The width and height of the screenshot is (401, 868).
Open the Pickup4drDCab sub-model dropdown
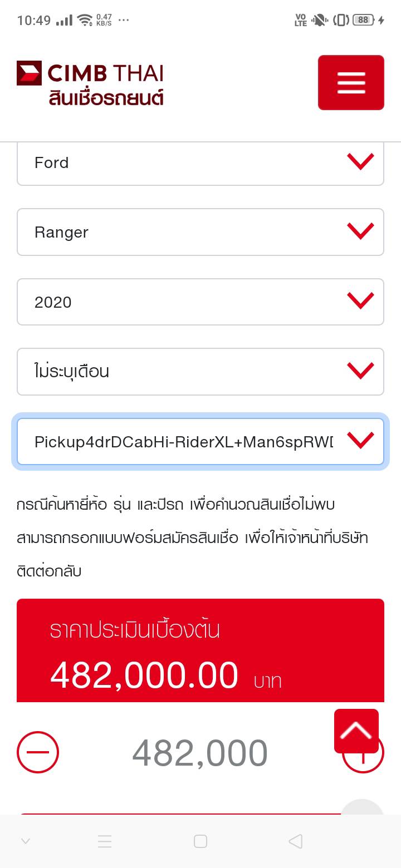click(184, 442)
